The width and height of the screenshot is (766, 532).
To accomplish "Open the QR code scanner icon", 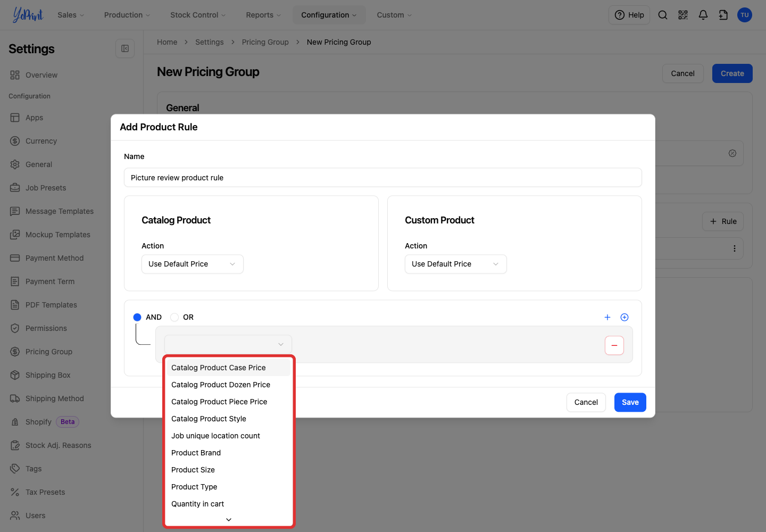I will (x=683, y=15).
